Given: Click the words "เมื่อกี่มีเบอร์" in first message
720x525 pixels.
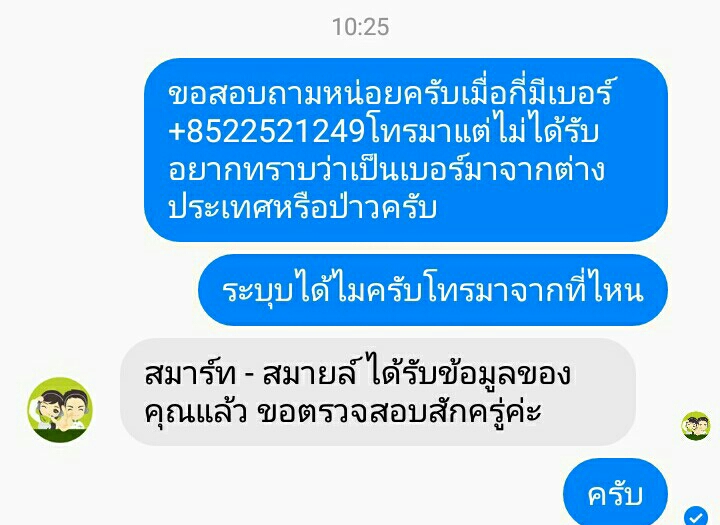Looking at the screenshot, I should 539,93.
